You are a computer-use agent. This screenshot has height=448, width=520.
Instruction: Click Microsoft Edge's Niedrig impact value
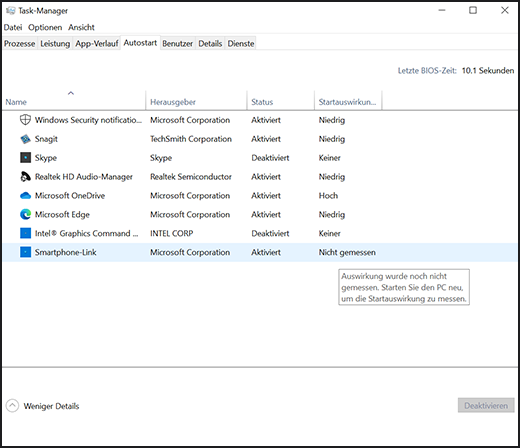tap(332, 215)
